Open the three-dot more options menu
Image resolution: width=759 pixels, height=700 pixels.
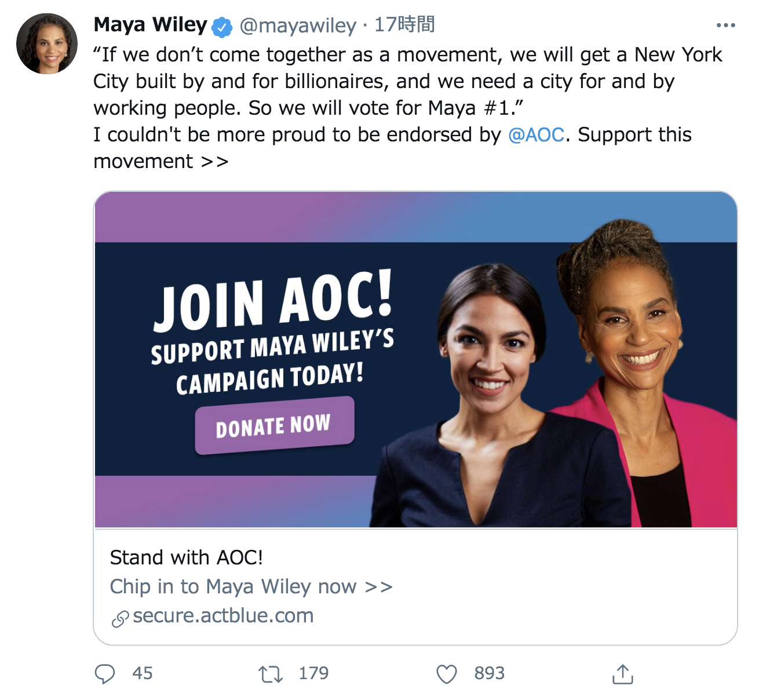coord(725,25)
